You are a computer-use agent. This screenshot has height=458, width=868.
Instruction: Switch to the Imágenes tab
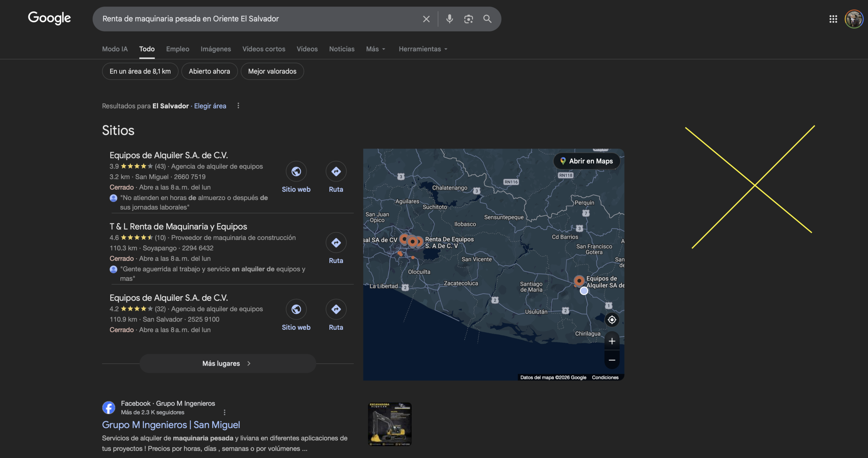coord(216,49)
